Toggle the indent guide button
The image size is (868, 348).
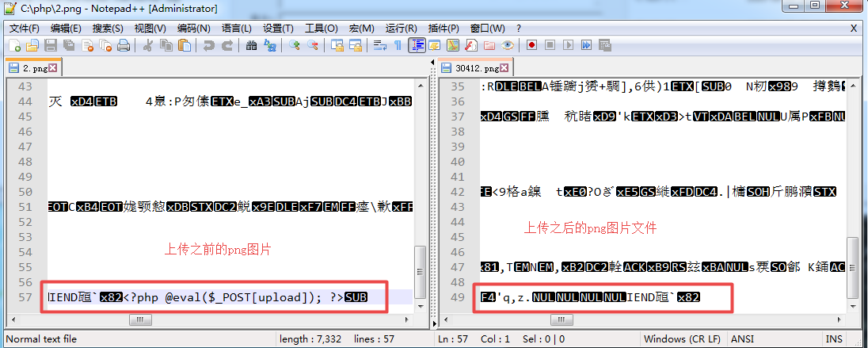point(417,45)
